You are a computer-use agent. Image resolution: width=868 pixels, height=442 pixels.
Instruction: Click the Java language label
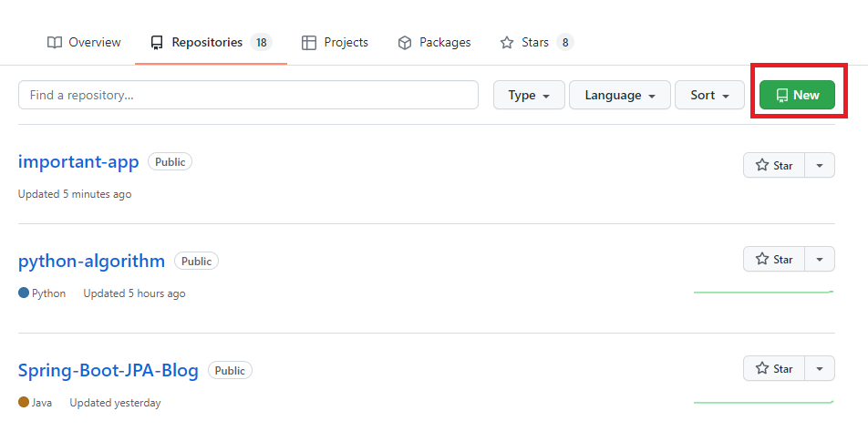pyautogui.click(x=42, y=403)
